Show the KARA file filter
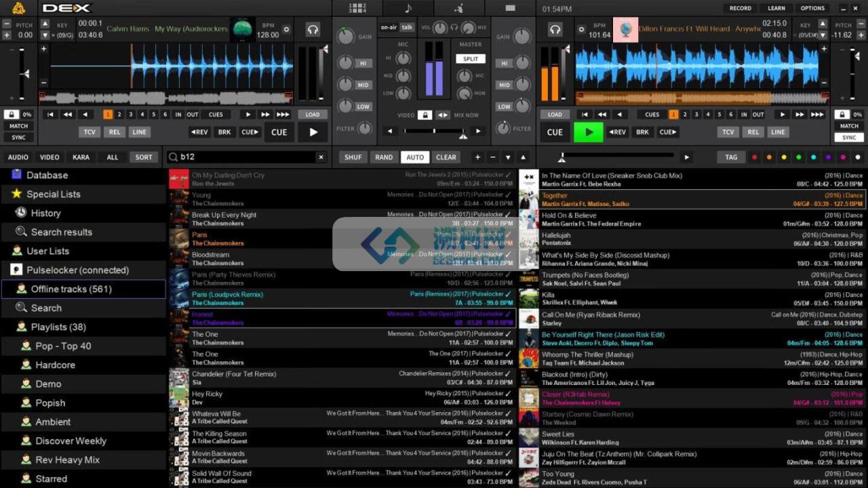 pyautogui.click(x=81, y=157)
